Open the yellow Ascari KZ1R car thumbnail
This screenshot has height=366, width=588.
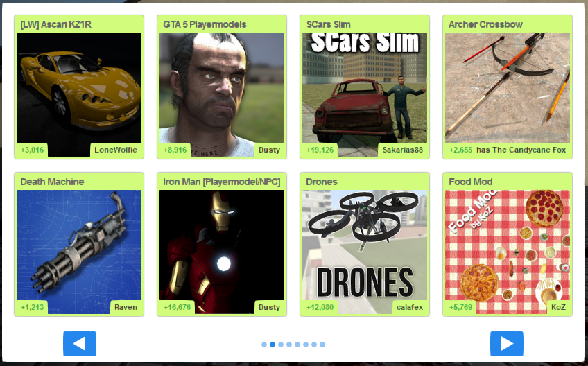[x=79, y=94]
